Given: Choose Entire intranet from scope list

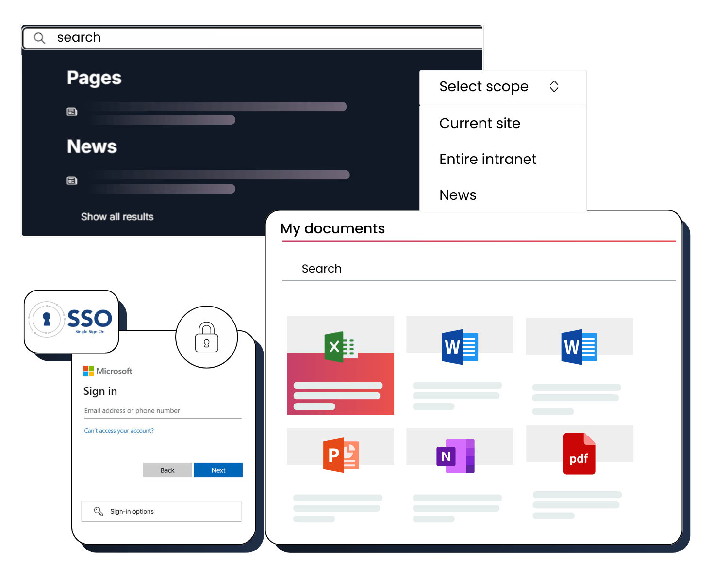Looking at the screenshot, I should [x=487, y=159].
